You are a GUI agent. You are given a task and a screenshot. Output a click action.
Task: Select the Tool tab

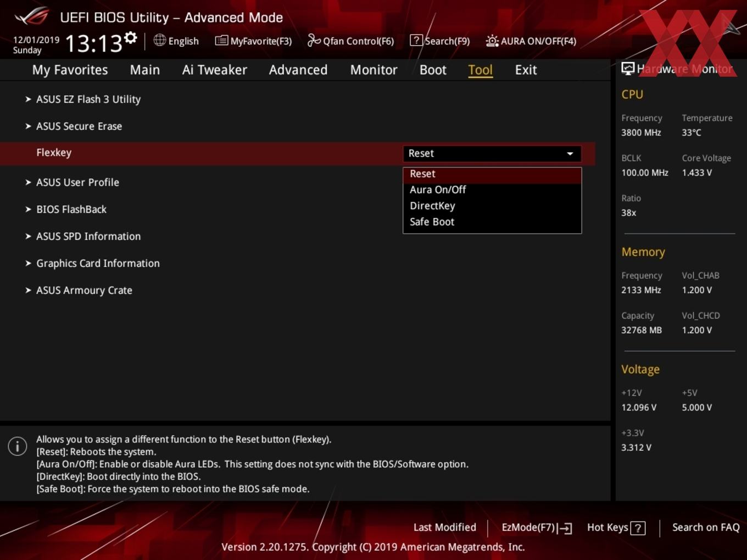(480, 70)
